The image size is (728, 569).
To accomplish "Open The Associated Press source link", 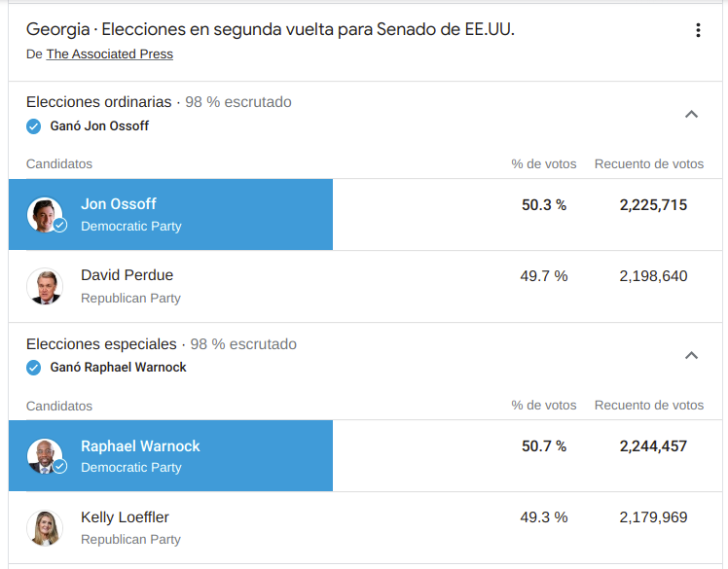I will (109, 54).
